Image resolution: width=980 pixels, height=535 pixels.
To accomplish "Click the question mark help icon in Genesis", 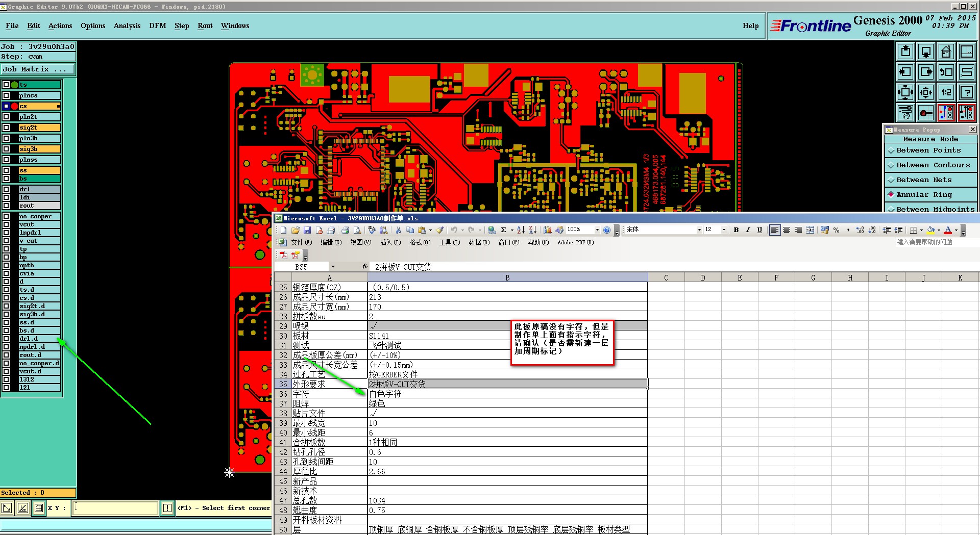I will [967, 92].
